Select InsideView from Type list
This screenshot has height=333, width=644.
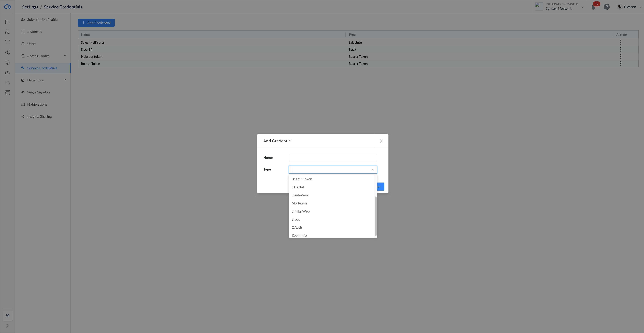331,195
